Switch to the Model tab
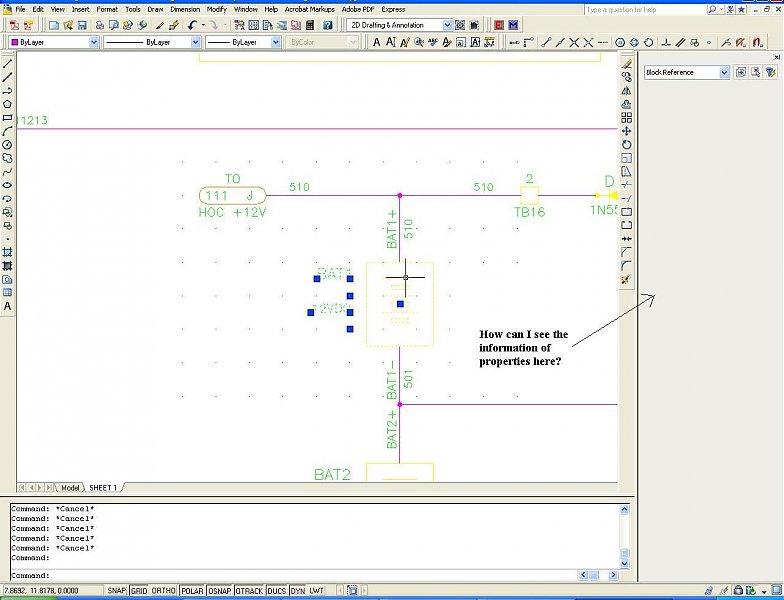The image size is (784, 600). [70, 488]
